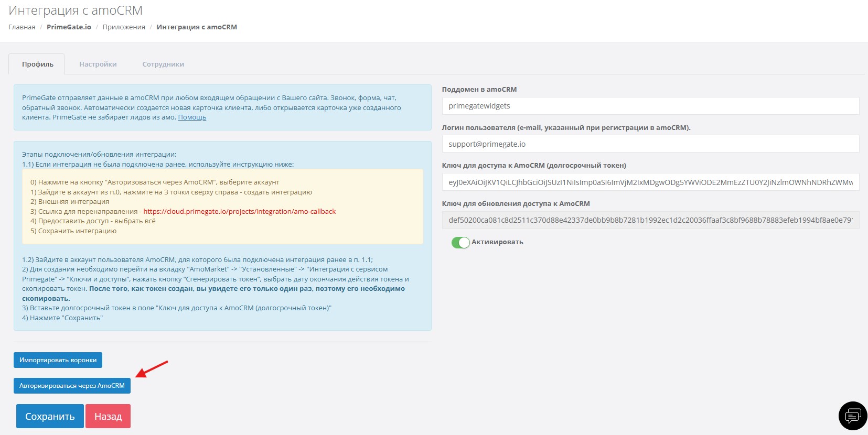Switch to the Профиль tab
868x435 pixels.
coord(37,64)
